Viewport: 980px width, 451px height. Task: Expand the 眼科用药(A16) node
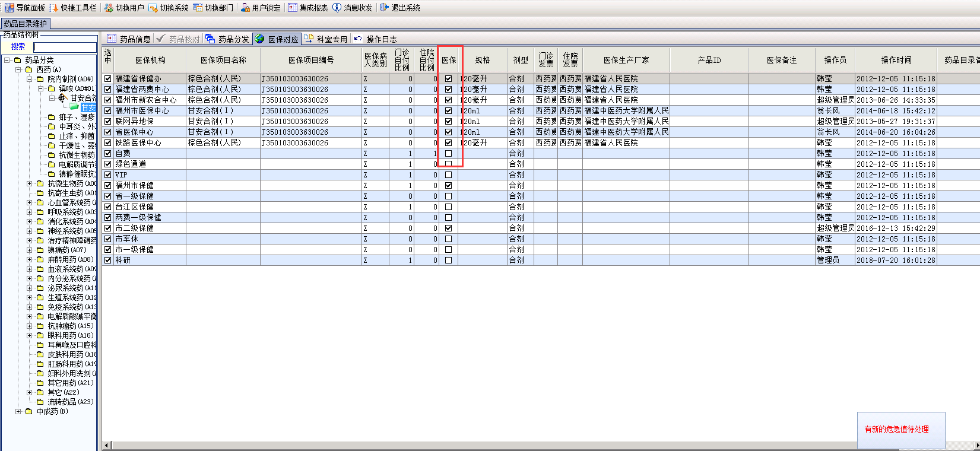29,335
